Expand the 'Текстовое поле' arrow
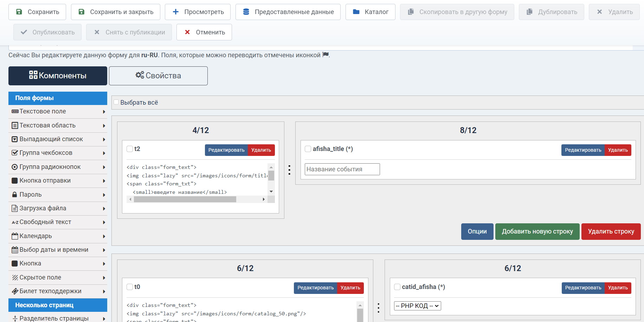This screenshot has height=322, width=644. click(104, 112)
